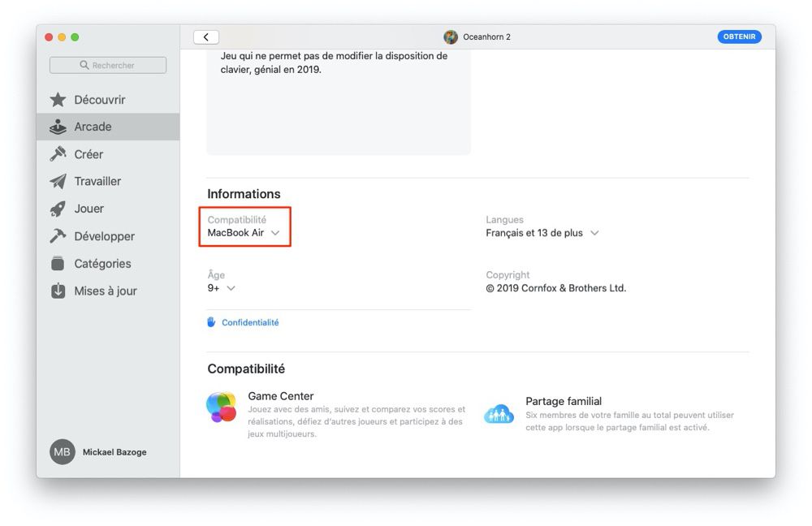812x526 pixels.
Task: Click the Game Center description text
Action: (356, 421)
